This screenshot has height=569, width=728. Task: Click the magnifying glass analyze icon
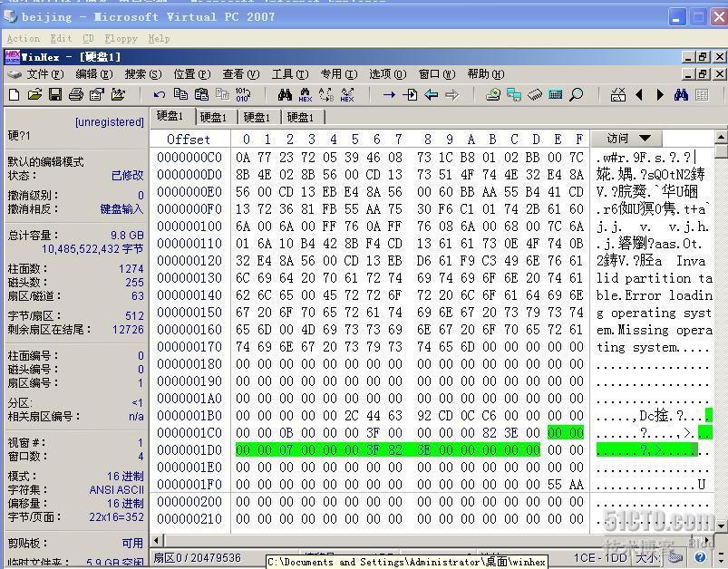coord(577,95)
